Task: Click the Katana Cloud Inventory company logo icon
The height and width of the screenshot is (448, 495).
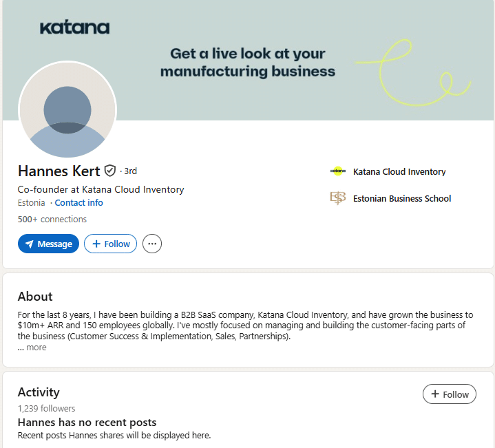Action: [x=337, y=172]
